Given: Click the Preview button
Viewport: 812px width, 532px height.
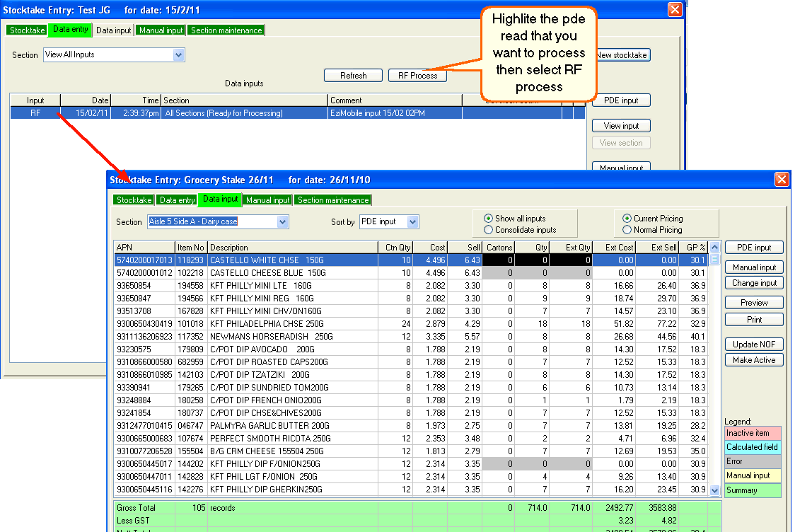Looking at the screenshot, I should point(754,303).
